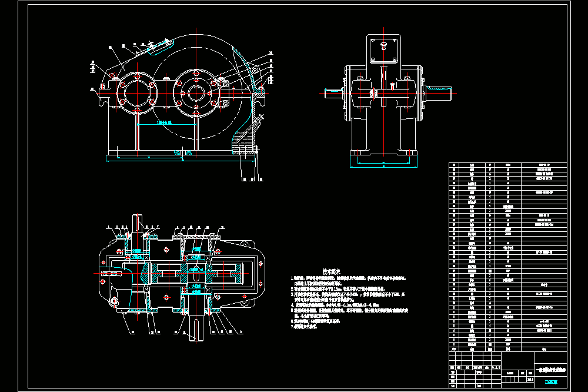Select the left bearing cap in the front view

click(137, 93)
